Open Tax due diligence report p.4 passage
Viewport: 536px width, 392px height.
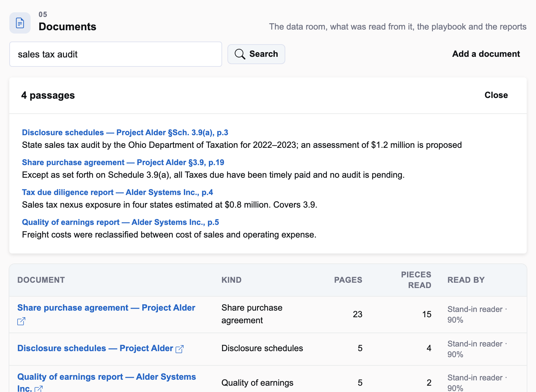(x=117, y=192)
